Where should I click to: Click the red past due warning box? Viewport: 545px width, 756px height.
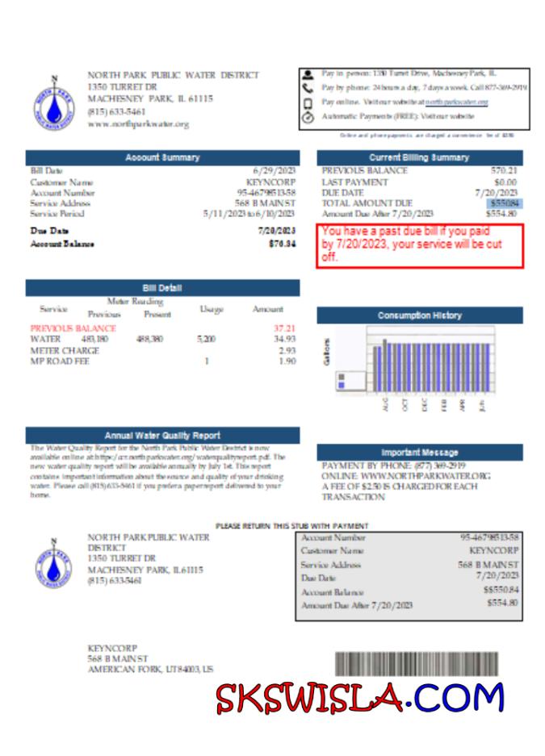pyautogui.click(x=419, y=246)
